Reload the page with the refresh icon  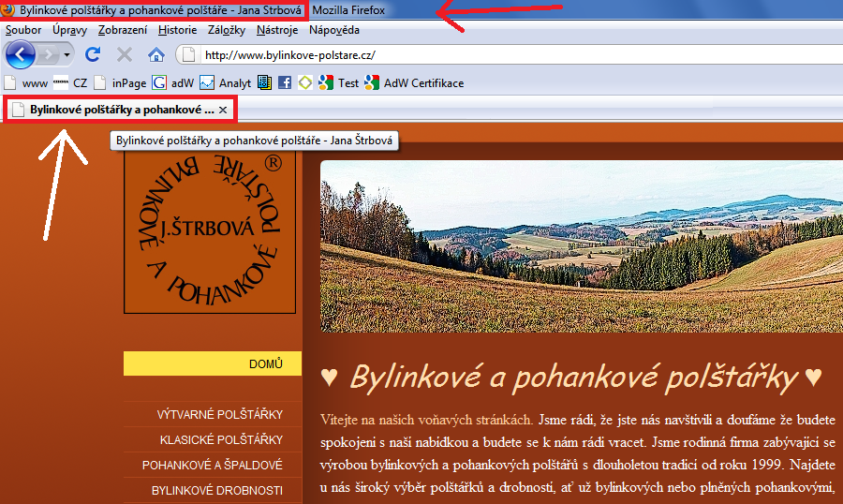(93, 54)
